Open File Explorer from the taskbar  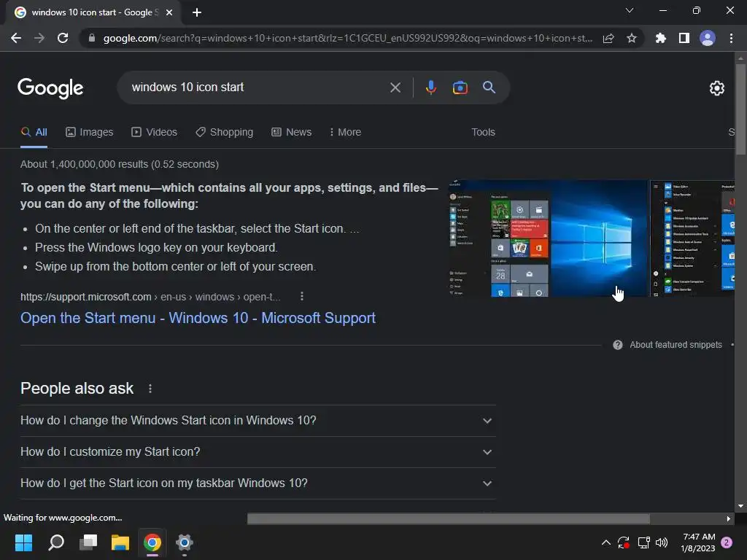click(x=120, y=542)
